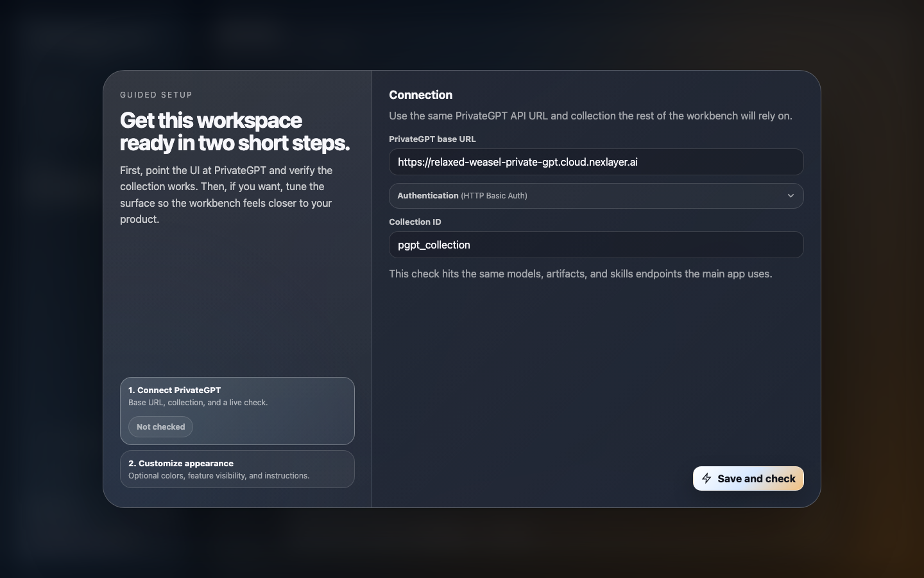This screenshot has width=924, height=578.
Task: Click the lightning bolt icon on Save and check
Action: [x=706, y=478]
